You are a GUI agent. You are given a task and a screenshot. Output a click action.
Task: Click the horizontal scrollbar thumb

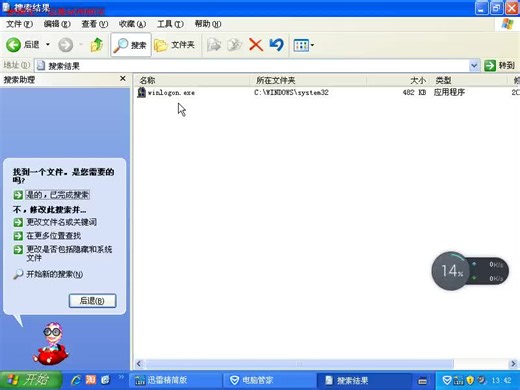pyautogui.click(x=299, y=364)
